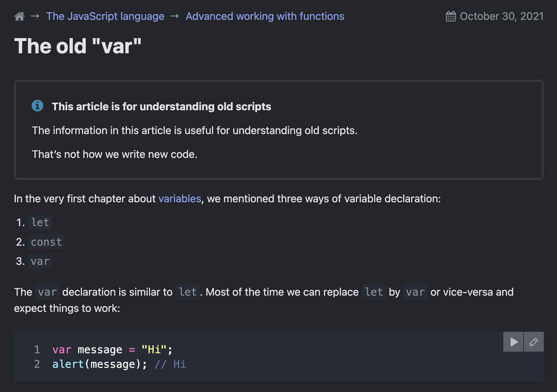557x392 pixels.
Task: Click the "The old var" page heading
Action: click(x=78, y=46)
